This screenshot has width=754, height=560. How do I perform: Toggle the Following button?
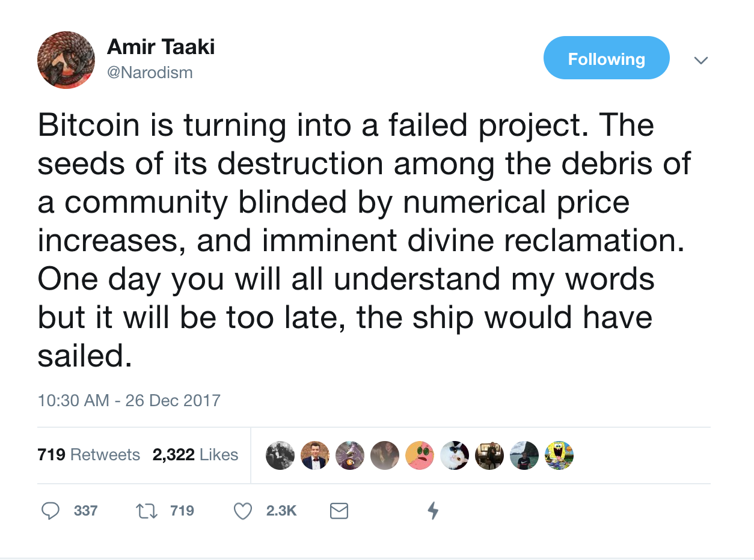(x=606, y=58)
